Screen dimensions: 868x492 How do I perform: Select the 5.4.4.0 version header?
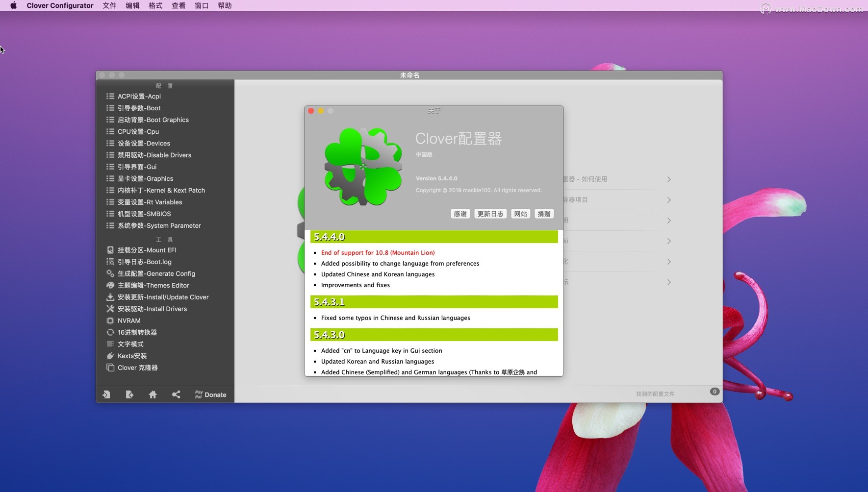[434, 237]
